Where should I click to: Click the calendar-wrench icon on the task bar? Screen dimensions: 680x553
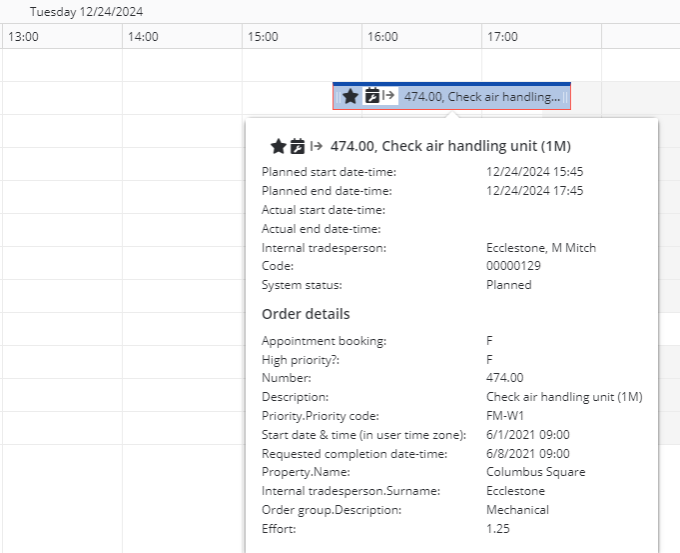(x=372, y=95)
